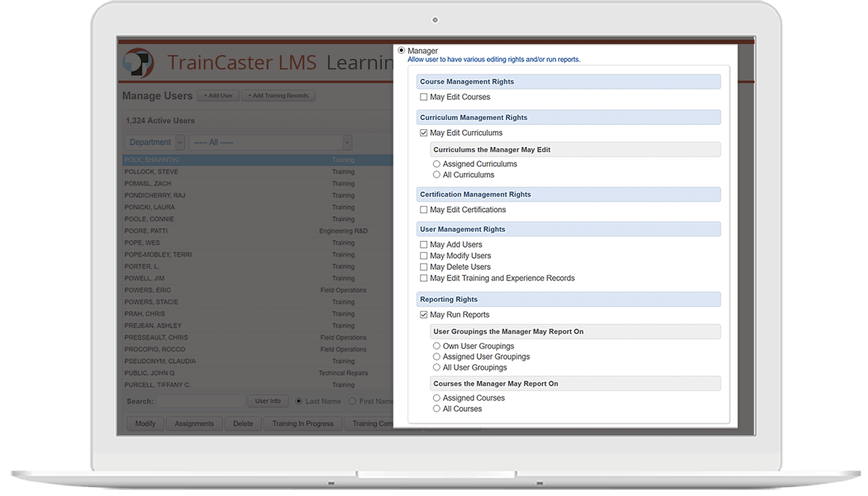Select user PONDICHERRY, RAJ
This screenshot has width=868, height=496.
point(258,195)
